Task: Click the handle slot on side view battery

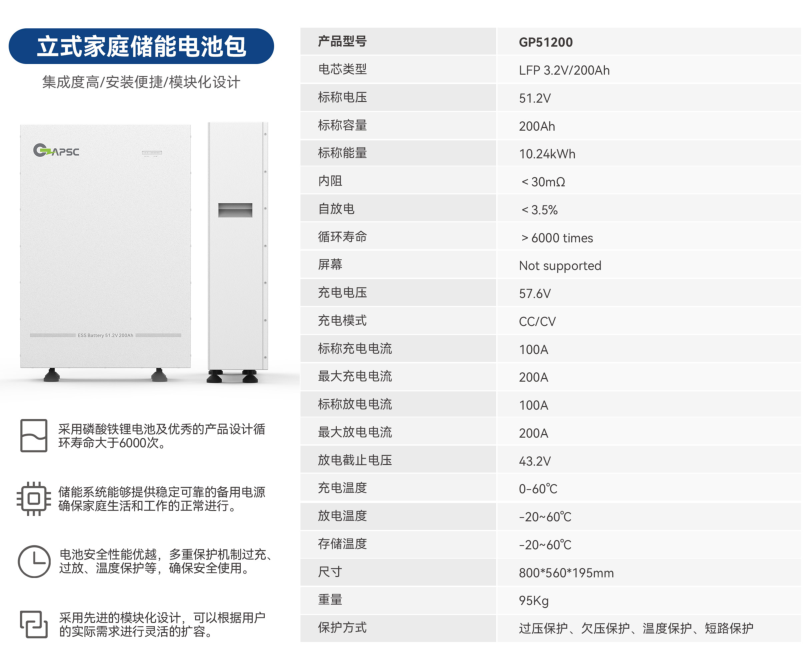Action: (235, 210)
